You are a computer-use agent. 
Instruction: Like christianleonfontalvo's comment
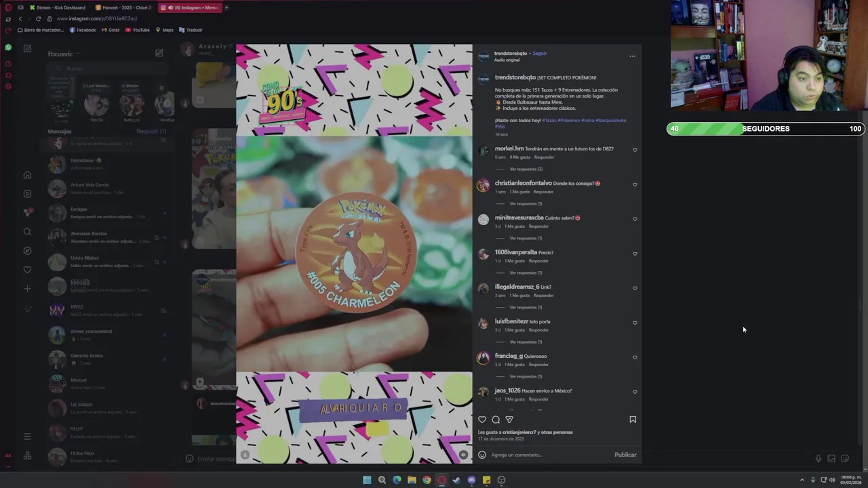(x=635, y=184)
